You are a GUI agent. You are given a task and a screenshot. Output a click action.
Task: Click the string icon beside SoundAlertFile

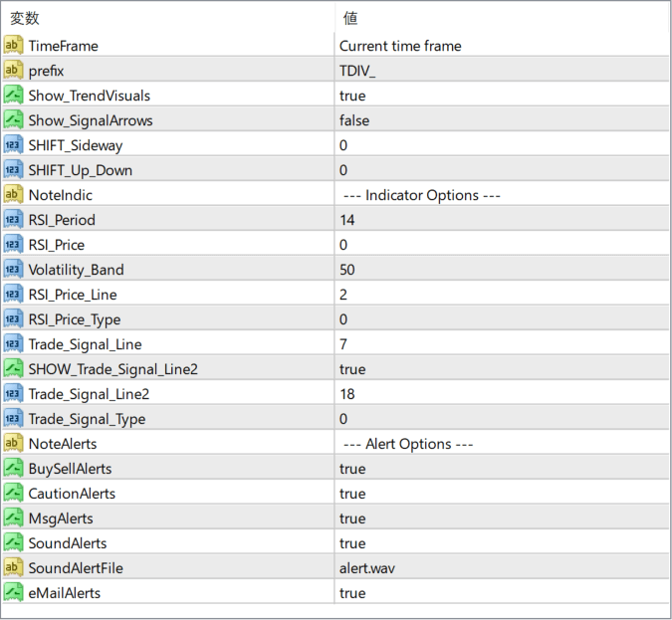point(13,567)
